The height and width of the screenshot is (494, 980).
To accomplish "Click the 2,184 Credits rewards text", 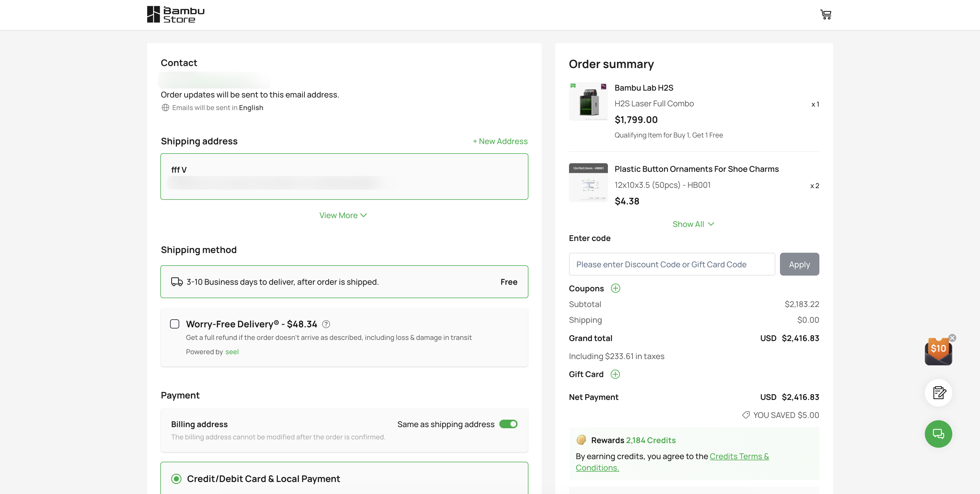I will click(650, 440).
